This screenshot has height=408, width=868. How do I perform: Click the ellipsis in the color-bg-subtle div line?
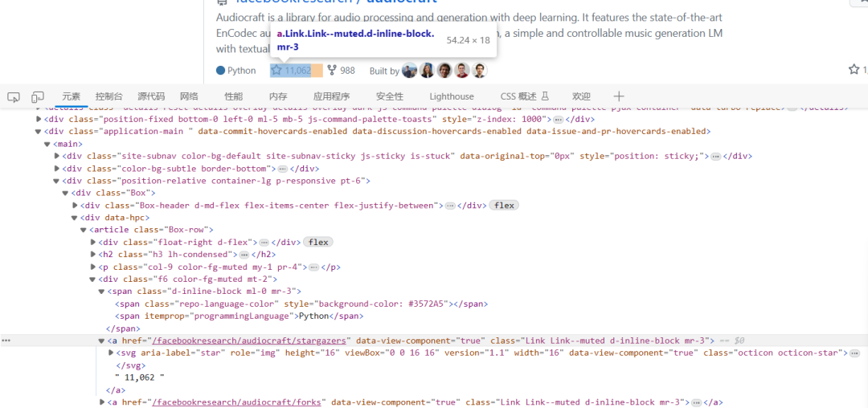(x=282, y=169)
